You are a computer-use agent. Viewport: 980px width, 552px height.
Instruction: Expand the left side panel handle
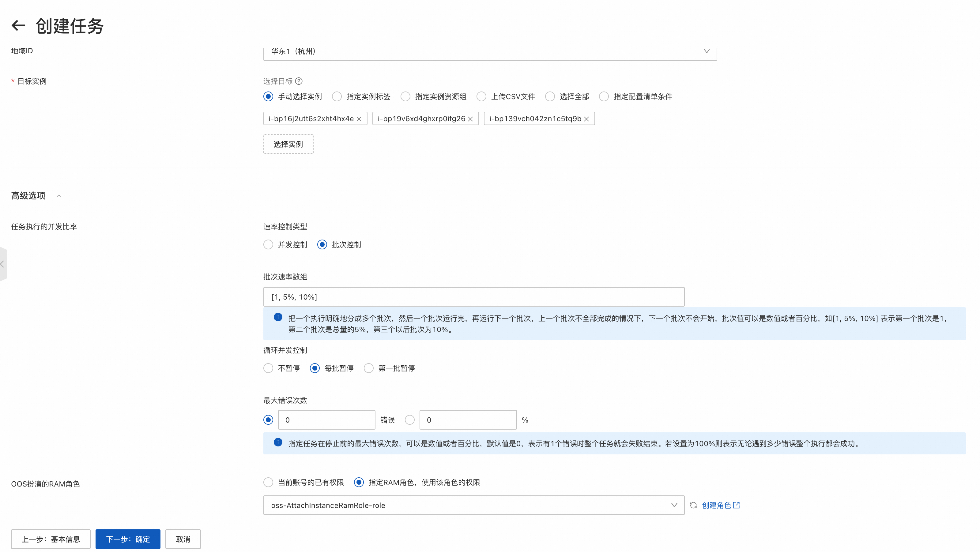tap(3, 264)
